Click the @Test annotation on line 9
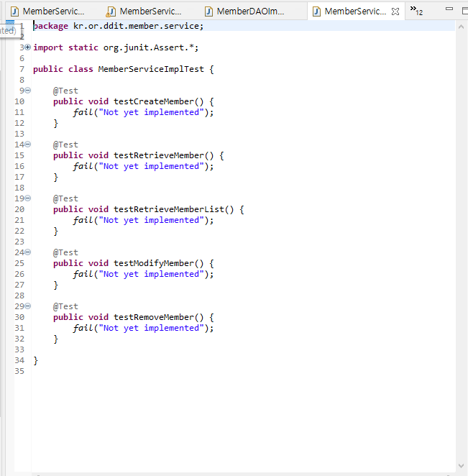The width and height of the screenshot is (468, 476). point(65,91)
